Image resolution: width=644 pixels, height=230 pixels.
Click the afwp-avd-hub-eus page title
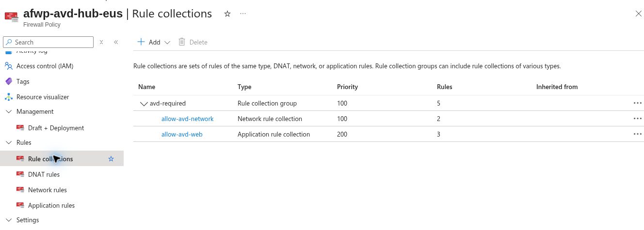tap(73, 14)
